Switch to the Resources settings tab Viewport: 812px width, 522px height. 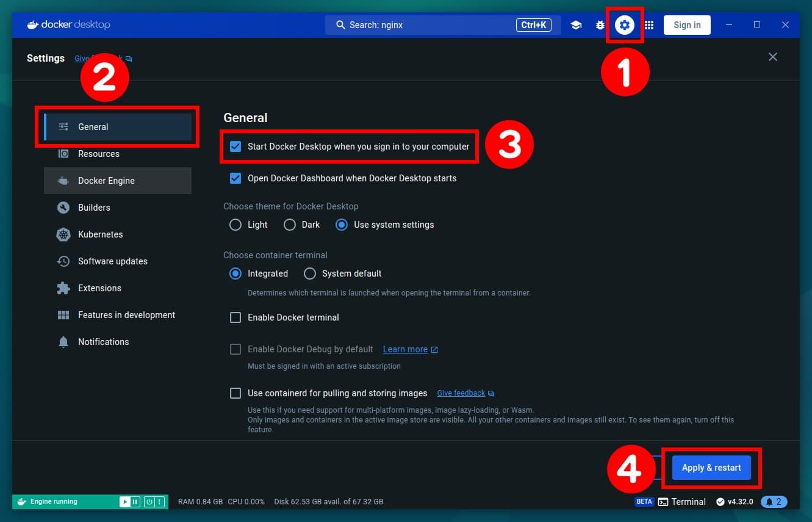click(x=98, y=154)
